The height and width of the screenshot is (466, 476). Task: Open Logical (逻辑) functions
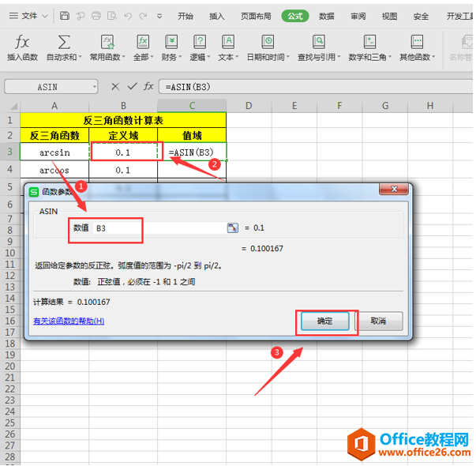(x=200, y=47)
